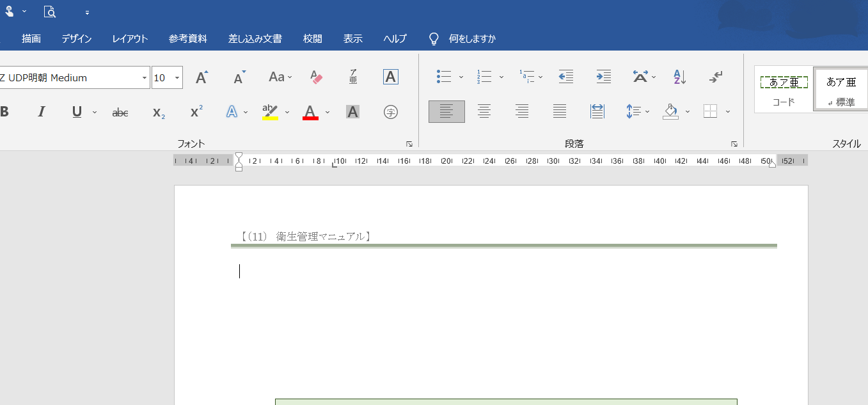Open borders dropdown arrow
Image resolution: width=868 pixels, height=405 pixels.
click(728, 111)
